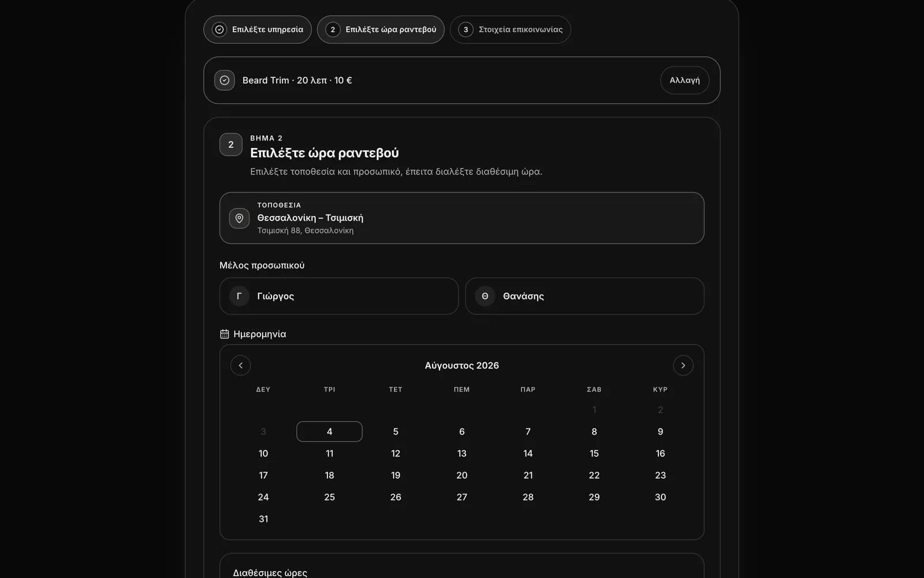Click the Θ avatar for Θανάσης
This screenshot has width=924, height=578.
(485, 296)
